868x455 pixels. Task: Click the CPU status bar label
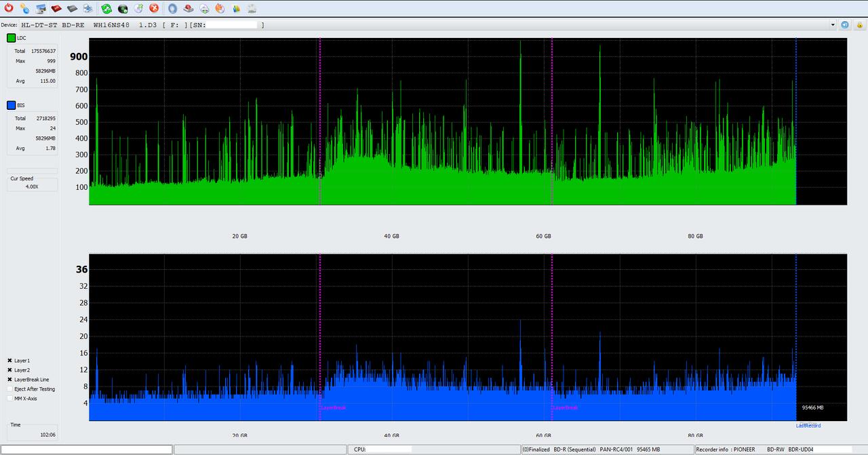coord(360,450)
